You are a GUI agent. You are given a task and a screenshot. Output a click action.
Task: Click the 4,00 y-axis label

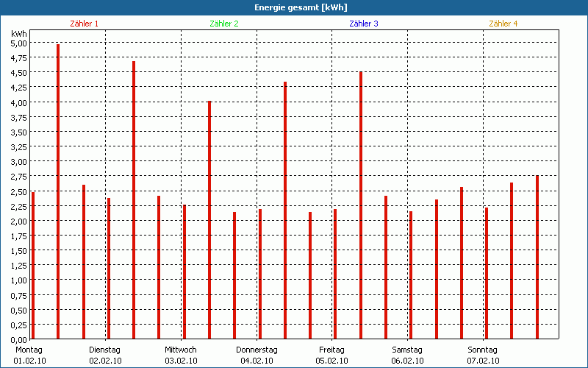(18, 102)
